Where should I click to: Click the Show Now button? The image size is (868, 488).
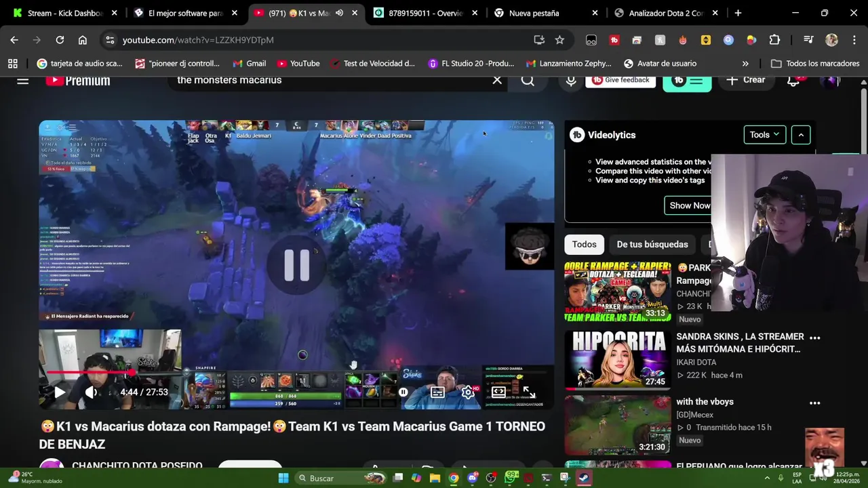click(x=690, y=205)
